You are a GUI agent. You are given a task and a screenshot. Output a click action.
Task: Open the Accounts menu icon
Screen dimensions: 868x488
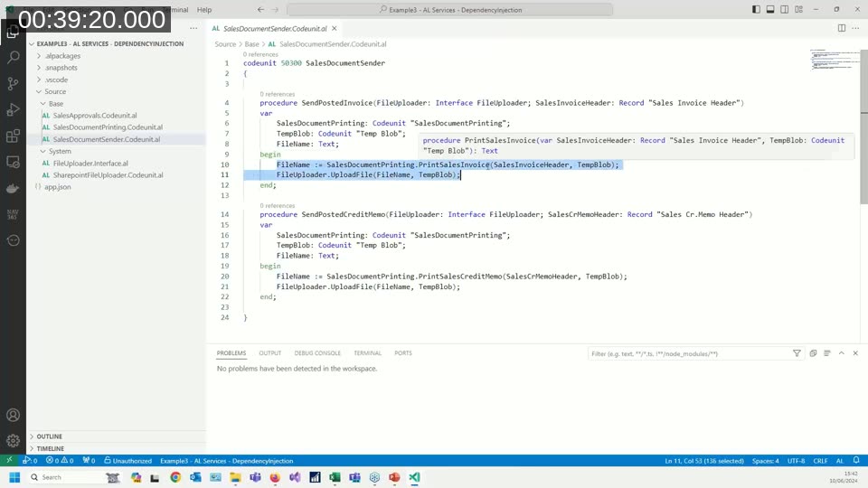[x=13, y=415]
